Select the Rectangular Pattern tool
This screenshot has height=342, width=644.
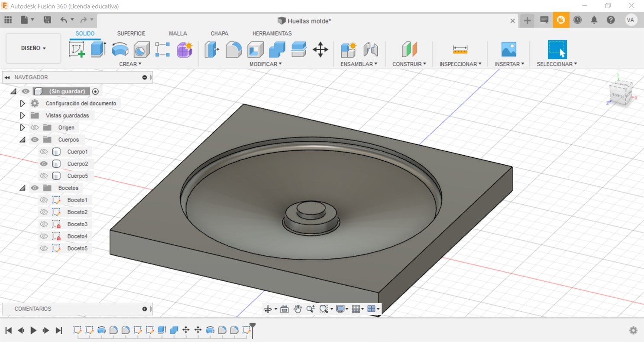(x=163, y=49)
